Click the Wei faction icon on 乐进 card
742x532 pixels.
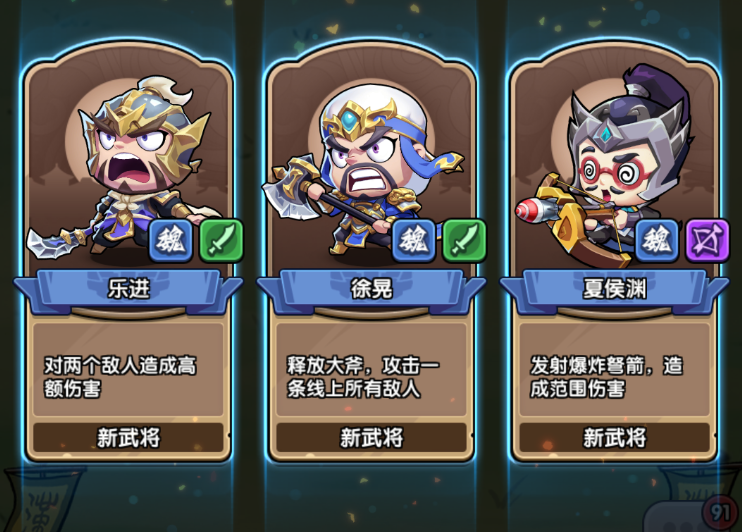[x=171, y=240]
